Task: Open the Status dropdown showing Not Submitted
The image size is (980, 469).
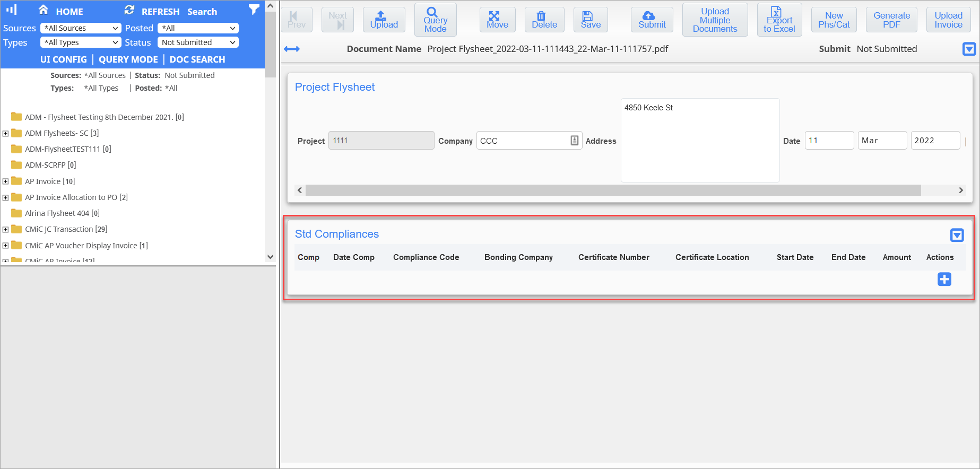Action: [198, 42]
